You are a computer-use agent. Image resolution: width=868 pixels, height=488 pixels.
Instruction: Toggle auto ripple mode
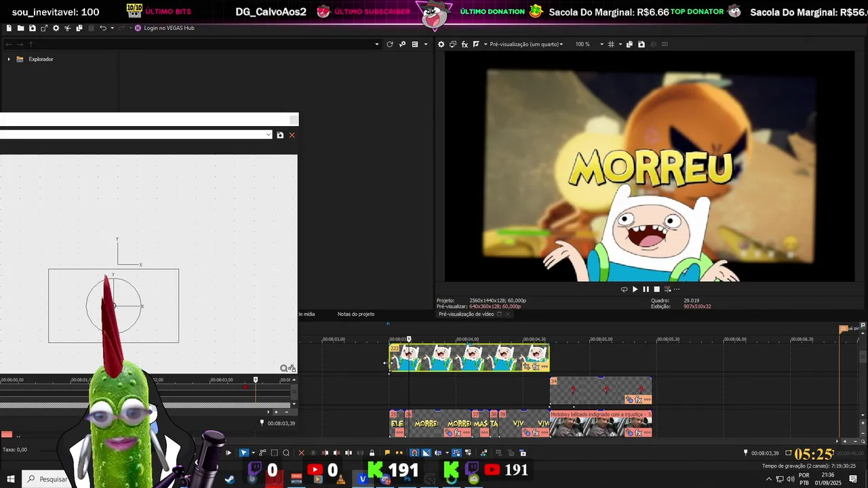pos(437,453)
